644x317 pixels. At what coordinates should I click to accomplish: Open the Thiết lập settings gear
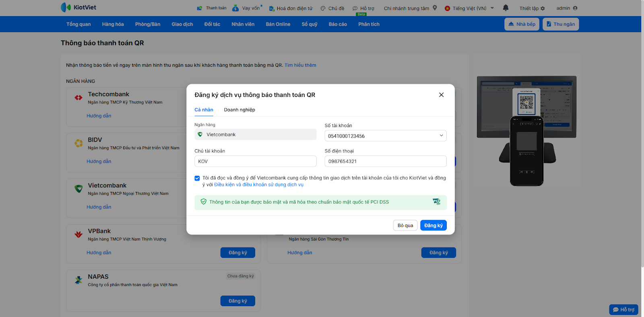[543, 8]
